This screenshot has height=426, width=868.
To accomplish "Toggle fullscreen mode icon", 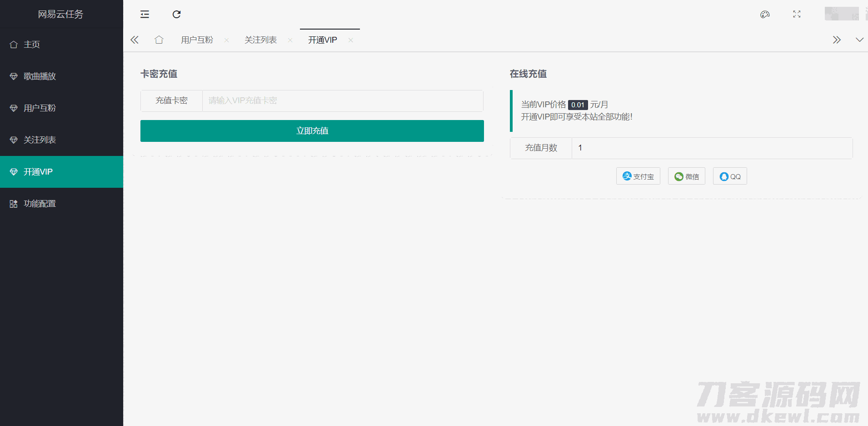I will coord(797,15).
